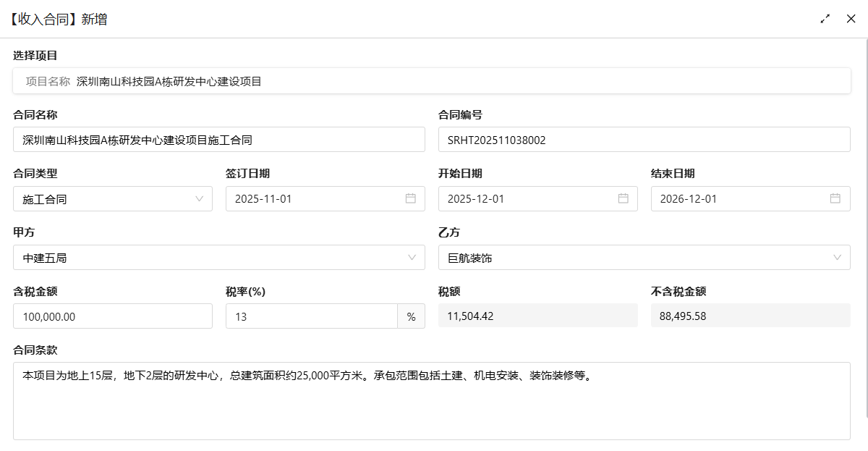Screen dimensions: 868x451
Task: Click the 合同名称 input field
Action: coord(217,139)
